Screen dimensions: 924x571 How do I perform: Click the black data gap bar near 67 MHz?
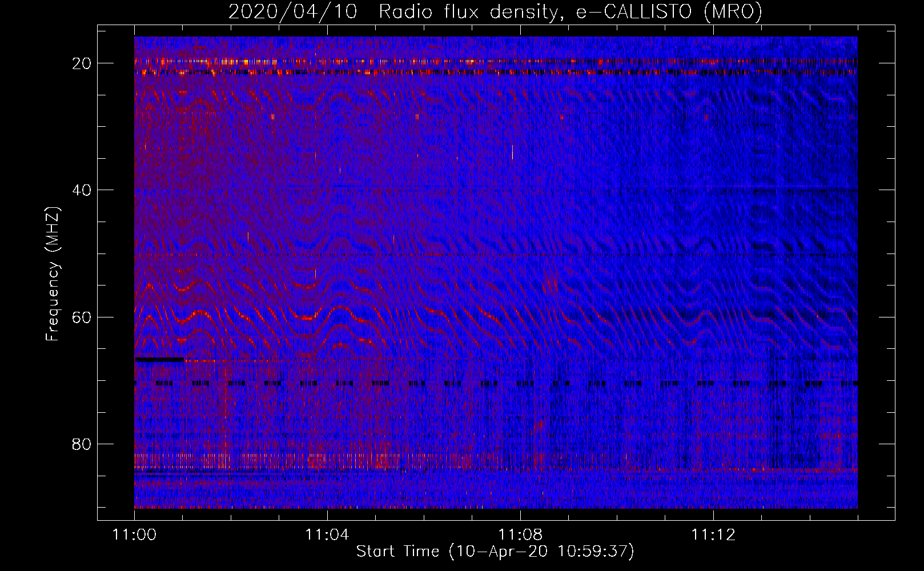click(x=159, y=360)
